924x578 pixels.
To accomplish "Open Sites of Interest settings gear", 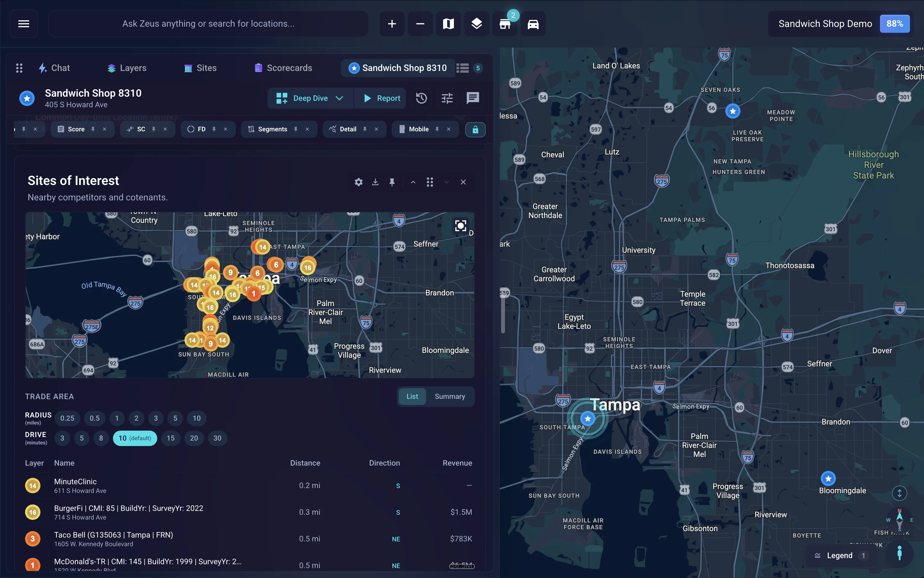I will (358, 182).
